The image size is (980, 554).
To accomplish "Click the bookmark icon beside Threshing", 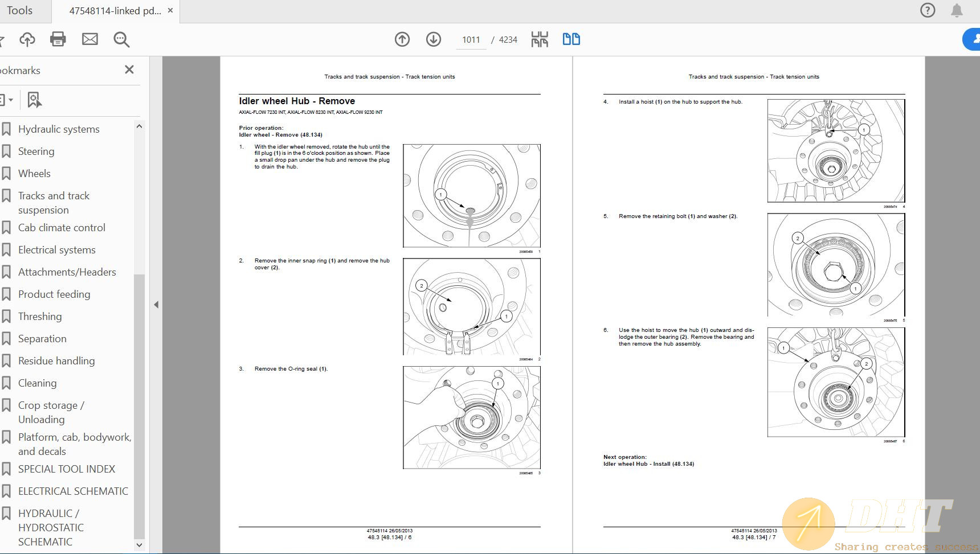I will (x=7, y=317).
